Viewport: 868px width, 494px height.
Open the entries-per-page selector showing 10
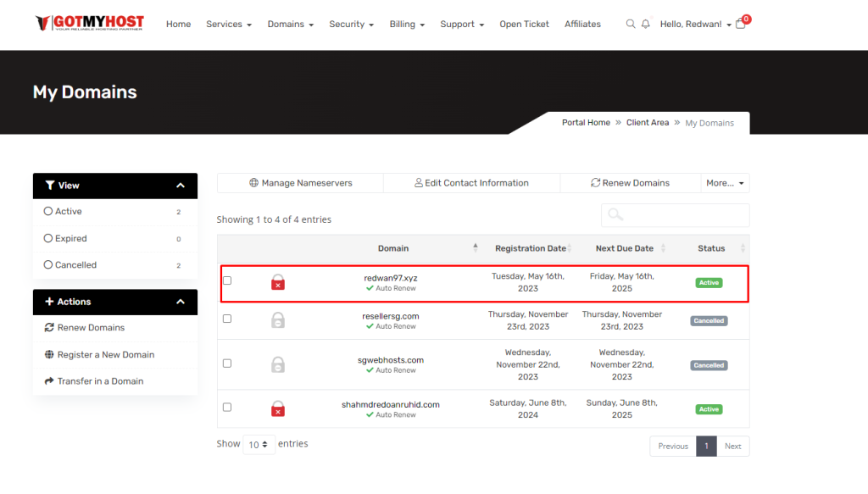(259, 445)
